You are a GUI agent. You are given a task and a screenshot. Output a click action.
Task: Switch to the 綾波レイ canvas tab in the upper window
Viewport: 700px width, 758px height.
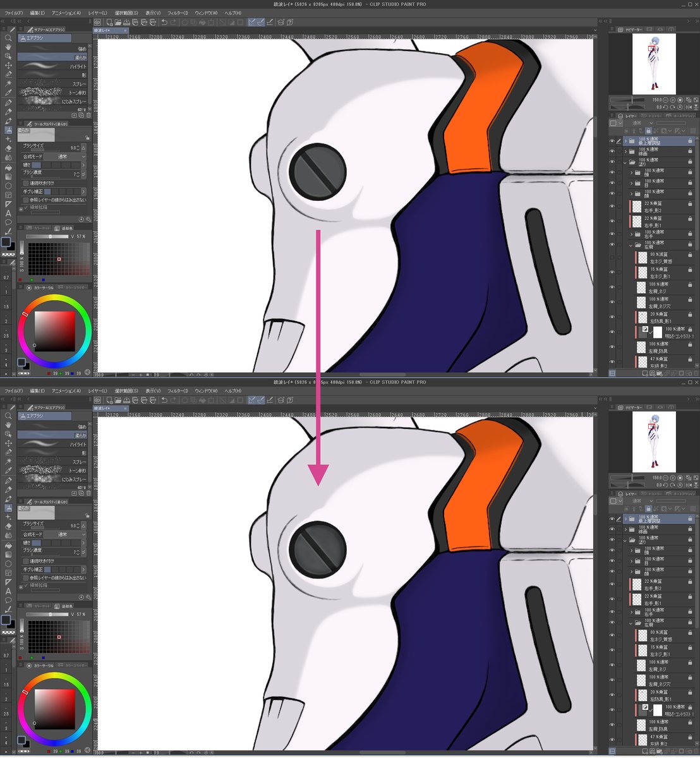tap(111, 30)
